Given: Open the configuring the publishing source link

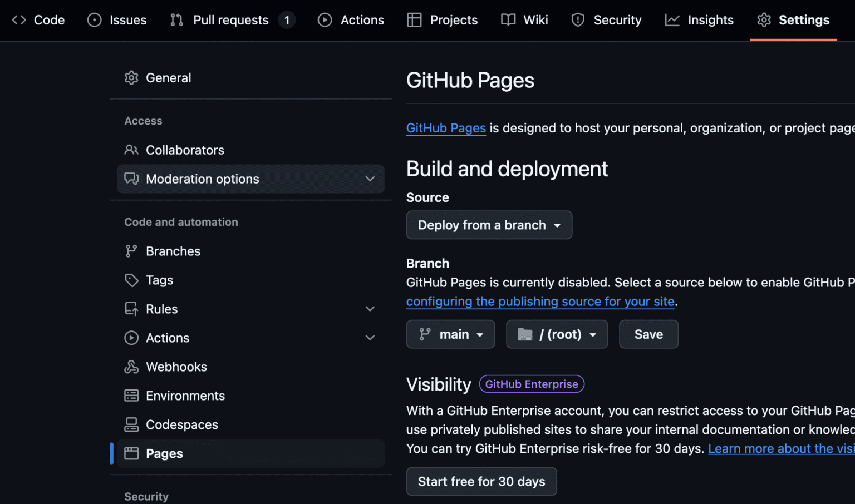Looking at the screenshot, I should [540, 301].
